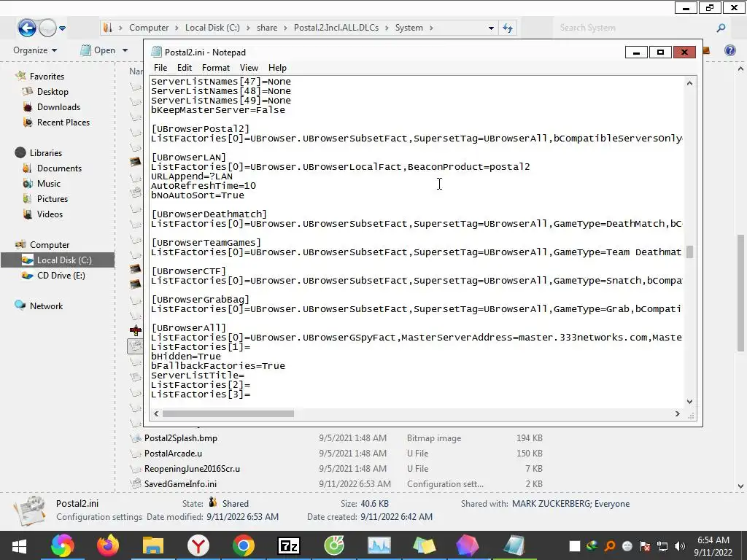Image resolution: width=747 pixels, height=560 pixels.
Task: Click the Postal.2.Incl.ALL.DLCs breadcrumb
Action: [336, 28]
